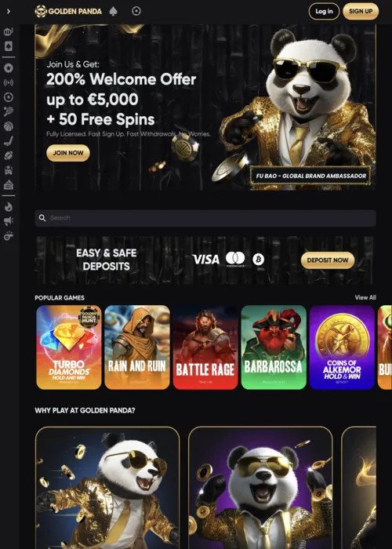The image size is (392, 549).
Task: Open the megaphone promotions icon in the sidebar
Action: (9, 221)
